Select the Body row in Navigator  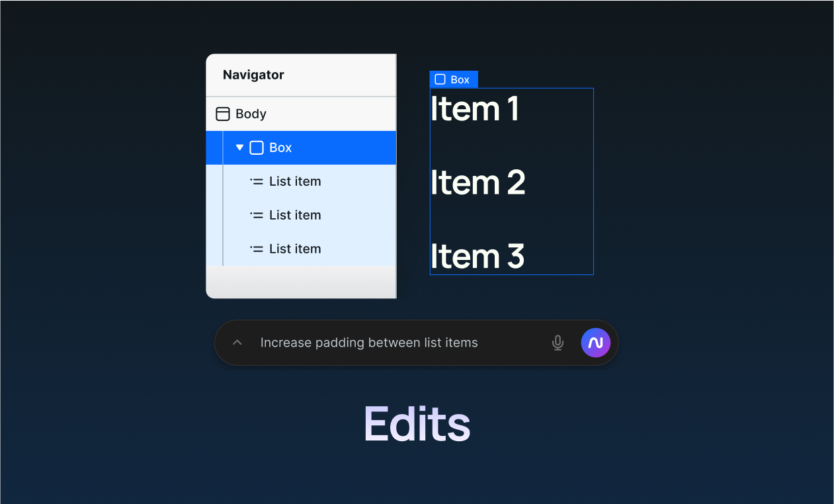point(301,114)
